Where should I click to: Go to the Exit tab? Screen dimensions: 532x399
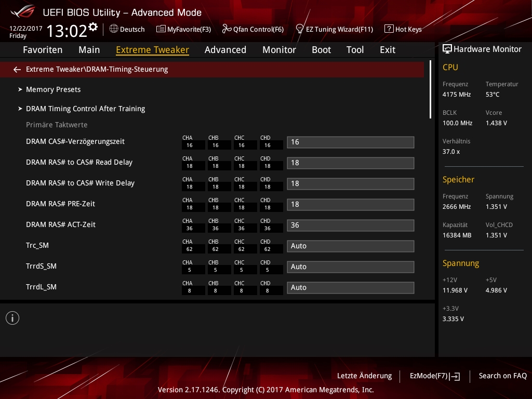(x=388, y=50)
